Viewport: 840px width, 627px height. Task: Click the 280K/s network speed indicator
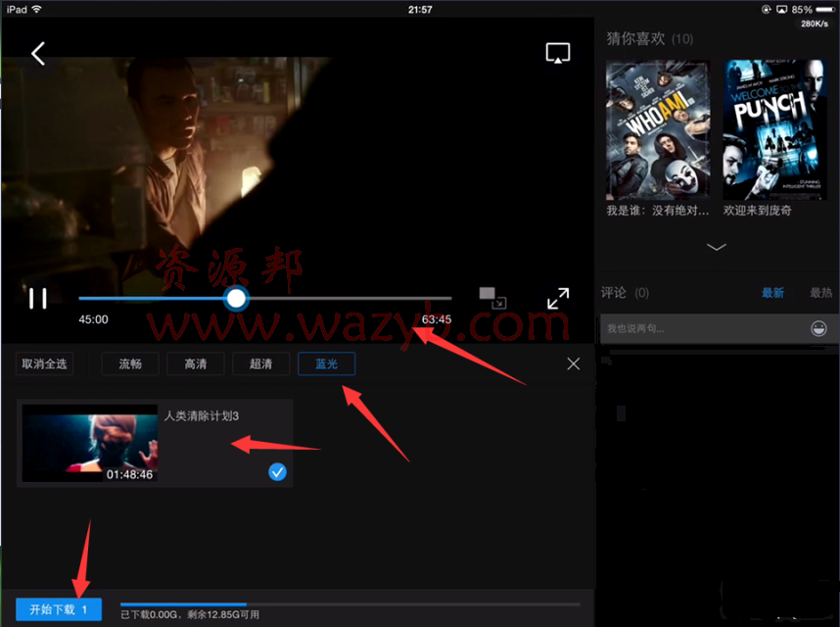point(815,24)
